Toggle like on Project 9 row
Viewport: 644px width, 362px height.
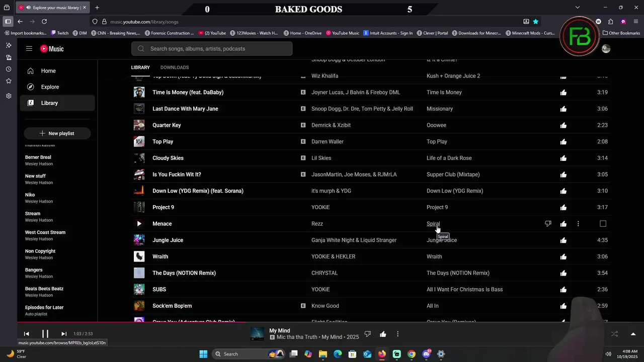tap(563, 208)
